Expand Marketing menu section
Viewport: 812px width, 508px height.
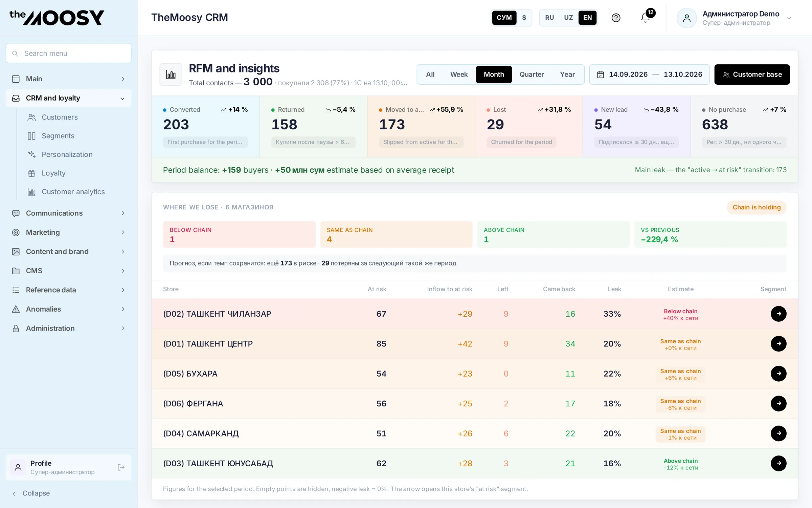[x=68, y=232]
